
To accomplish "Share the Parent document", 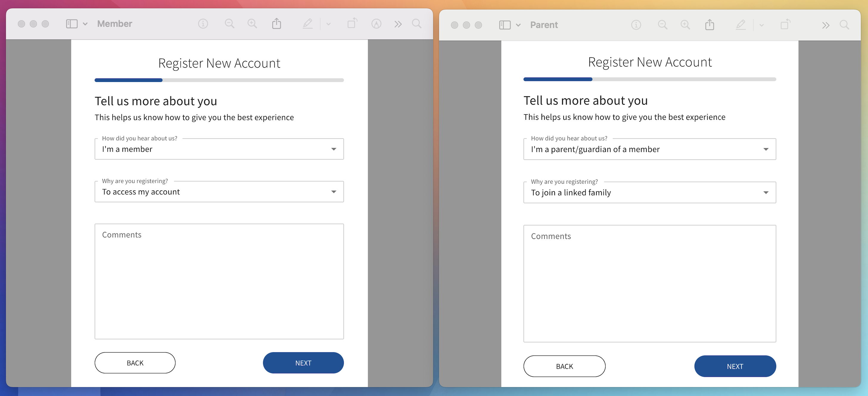I will click(710, 25).
